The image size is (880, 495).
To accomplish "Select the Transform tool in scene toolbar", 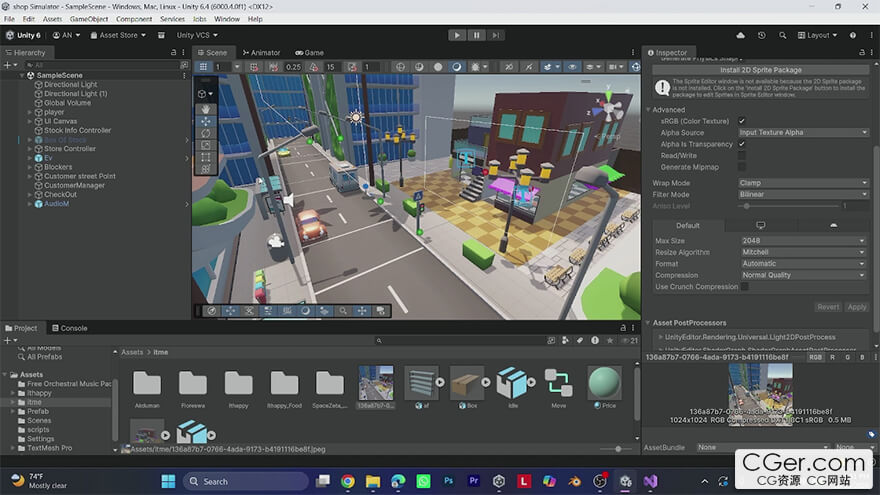I will point(206,169).
